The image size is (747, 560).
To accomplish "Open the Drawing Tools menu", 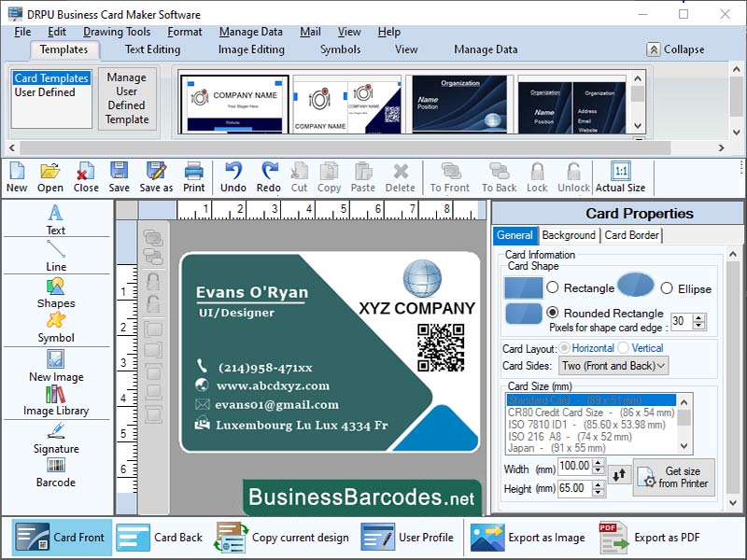I will (117, 31).
